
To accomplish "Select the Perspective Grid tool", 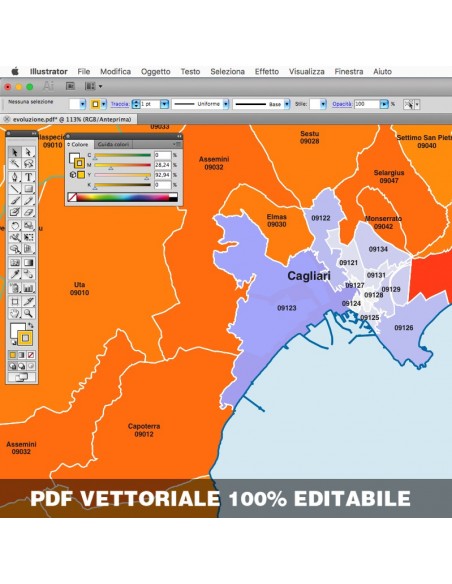I will tap(28, 249).
